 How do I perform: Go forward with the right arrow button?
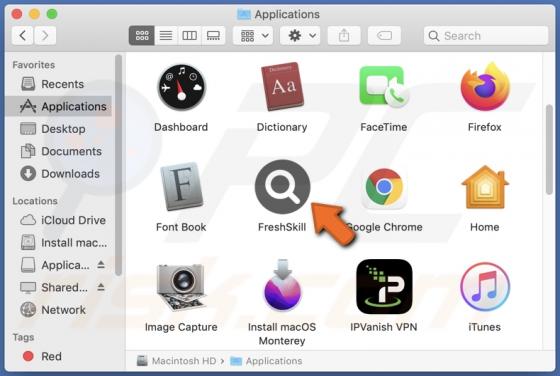click(45, 35)
